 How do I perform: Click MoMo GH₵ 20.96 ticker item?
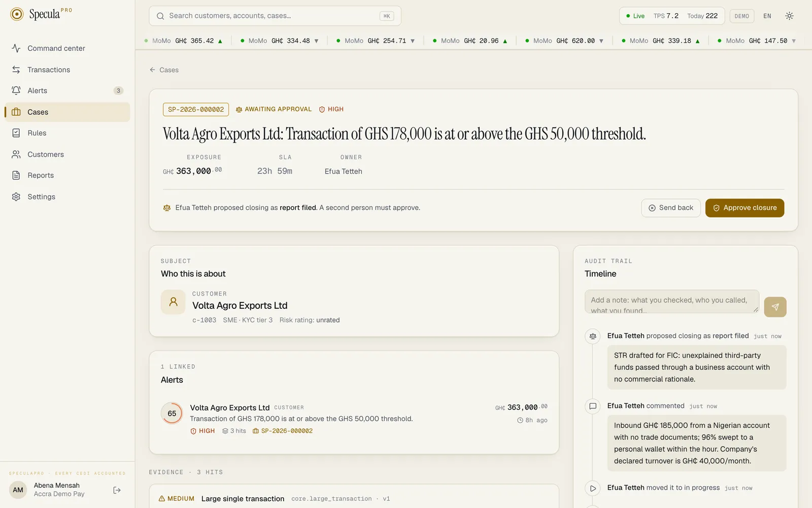point(470,41)
